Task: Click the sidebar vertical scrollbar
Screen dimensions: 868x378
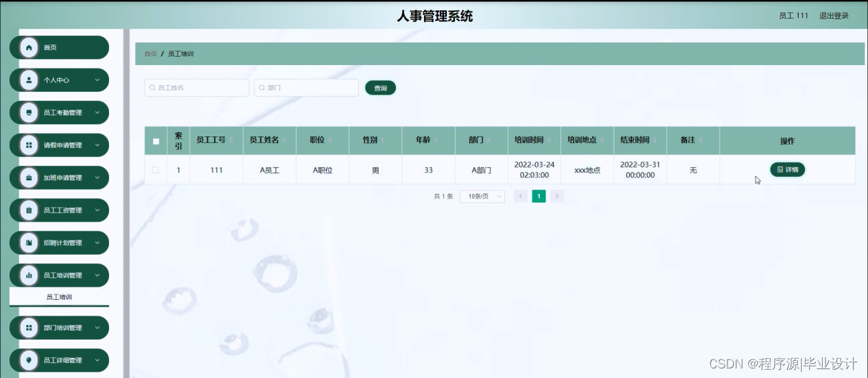Action: coord(126,203)
